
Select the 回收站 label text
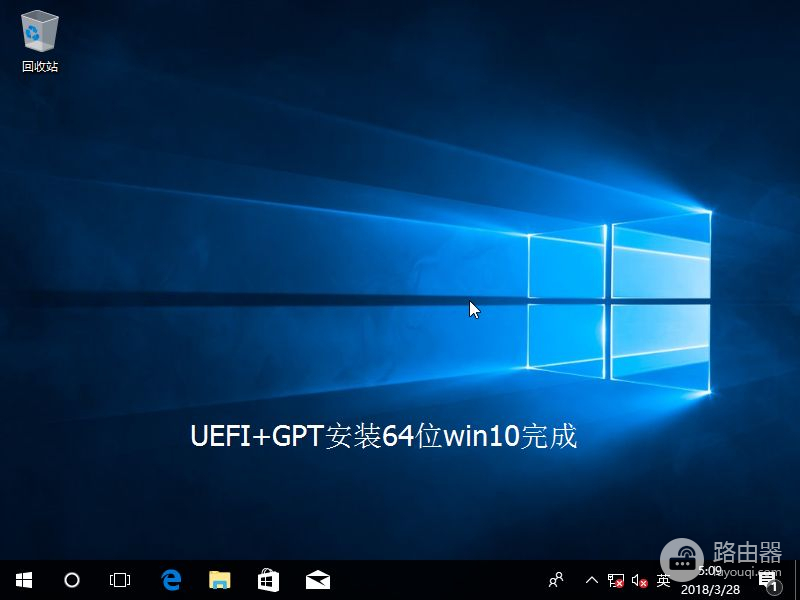tap(40, 67)
